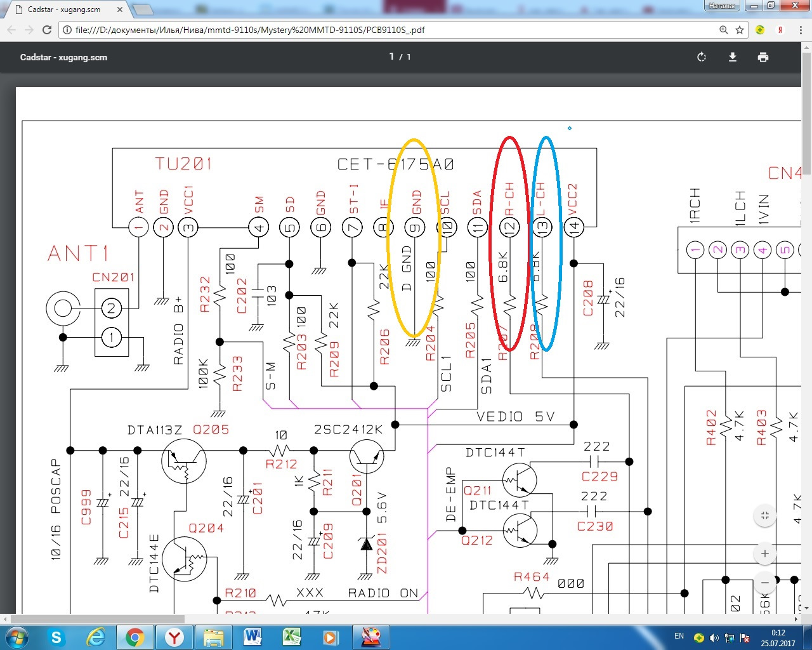Fit the PDF page to width
This screenshot has width=812, height=650.
coord(765,515)
